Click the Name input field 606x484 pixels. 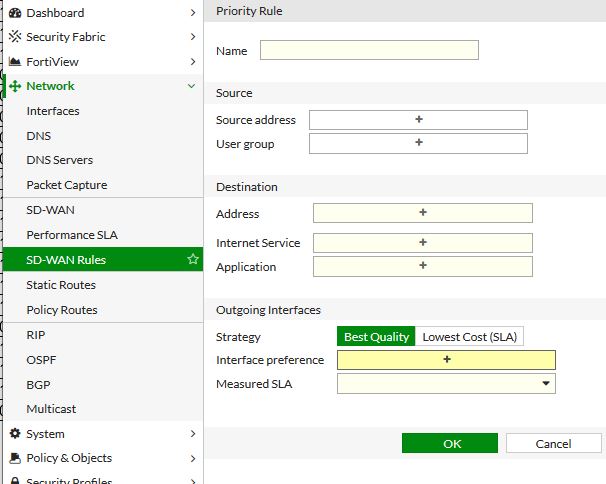369,50
